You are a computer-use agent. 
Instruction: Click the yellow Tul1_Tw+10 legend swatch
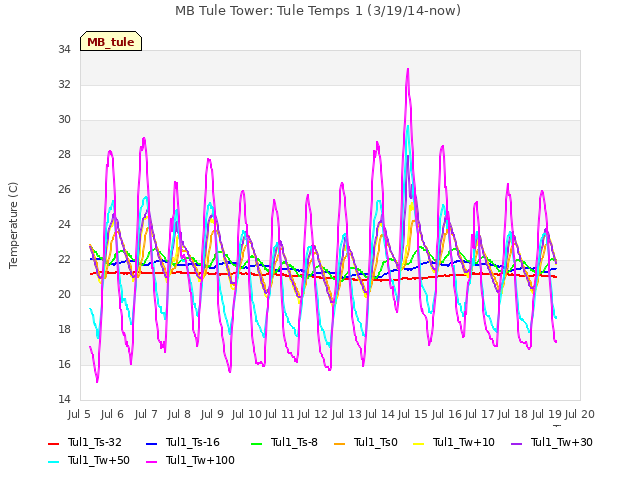tap(419, 444)
